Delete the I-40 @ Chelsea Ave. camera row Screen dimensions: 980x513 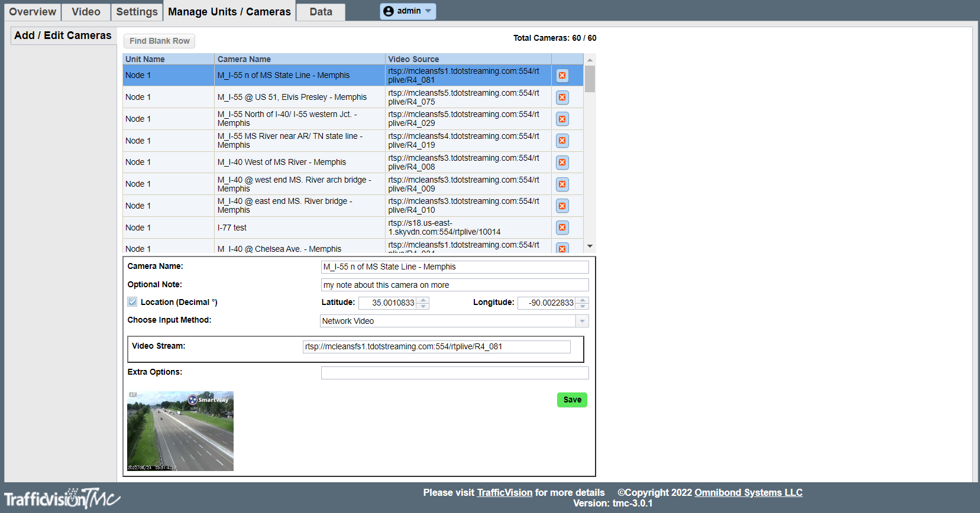click(x=562, y=248)
